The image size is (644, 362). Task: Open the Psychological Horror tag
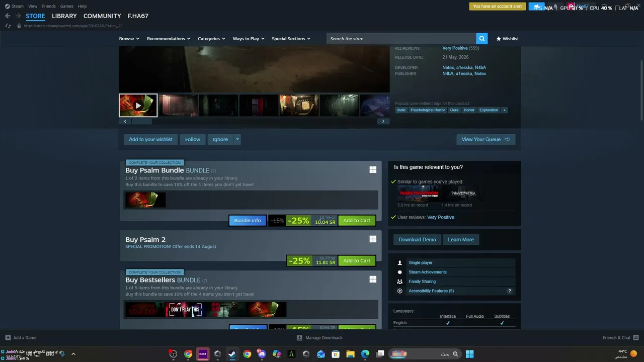(428, 110)
